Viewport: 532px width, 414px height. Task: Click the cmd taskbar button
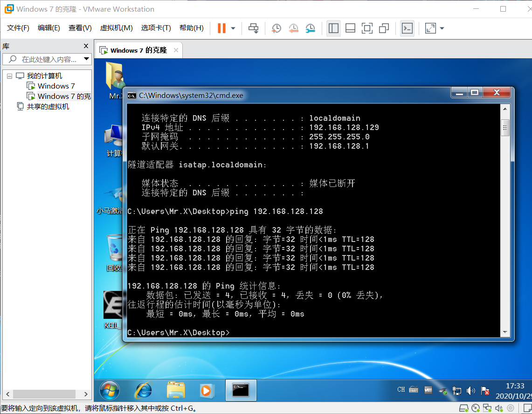click(x=241, y=390)
